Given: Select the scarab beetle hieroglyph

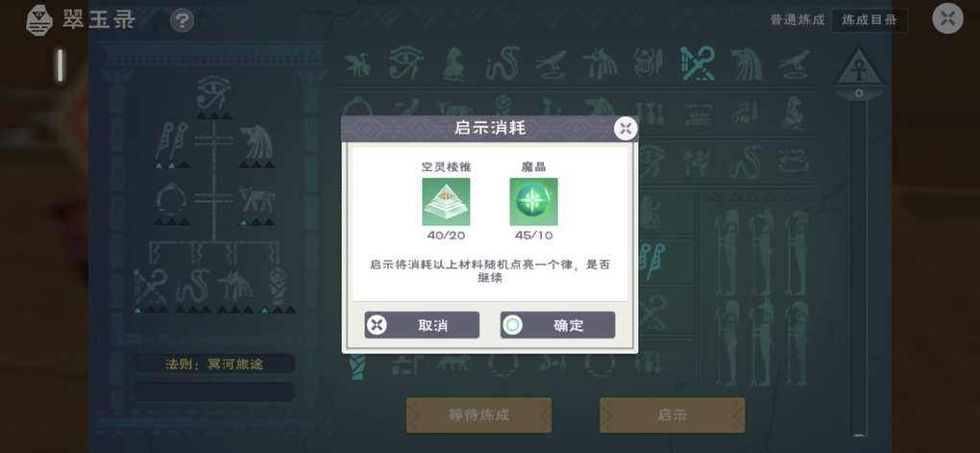Looking at the screenshot, I should [649, 63].
